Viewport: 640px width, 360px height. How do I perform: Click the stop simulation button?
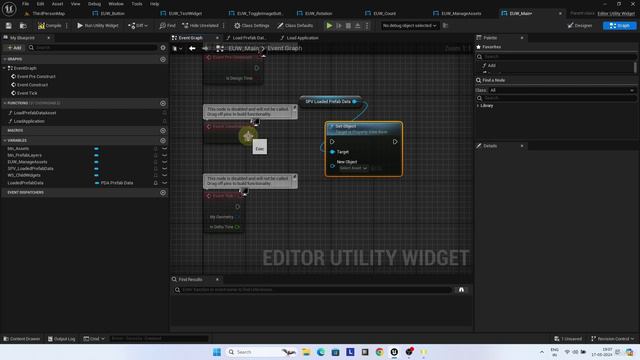(x=348, y=26)
